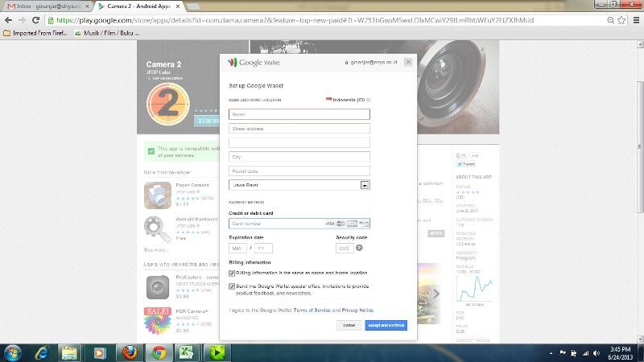This screenshot has height=362, width=644.
Task: Click the See more link under developer apps
Action: pos(155,250)
